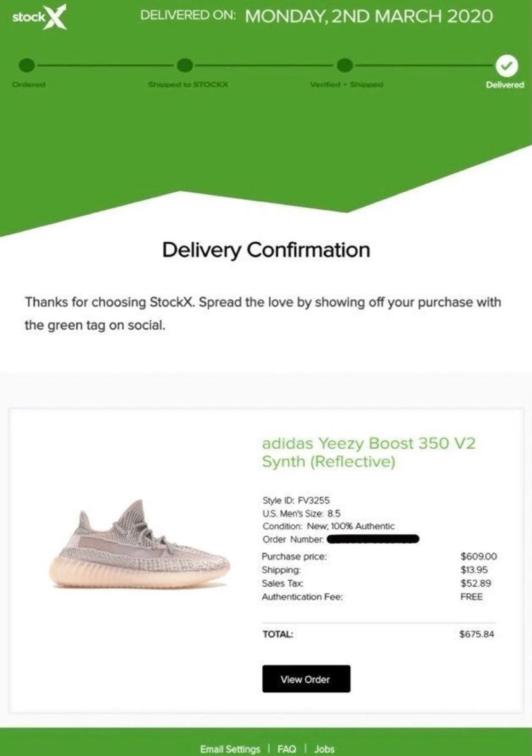Click the redacted Order Number field
Image resolution: width=532 pixels, height=756 pixels.
(373, 539)
